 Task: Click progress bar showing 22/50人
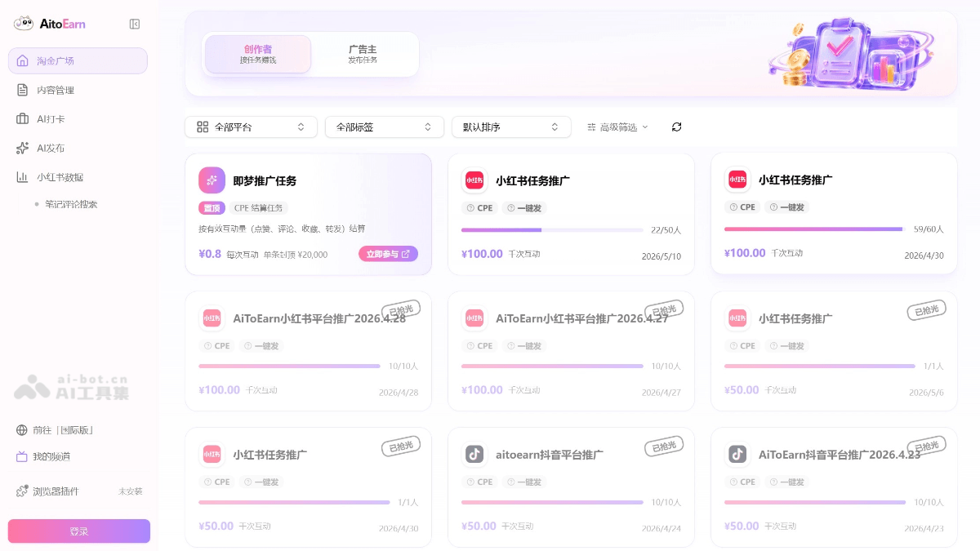552,230
